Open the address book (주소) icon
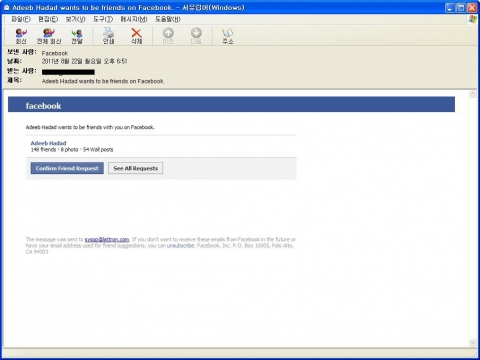Screen dimensions: 480x360 click(x=228, y=36)
